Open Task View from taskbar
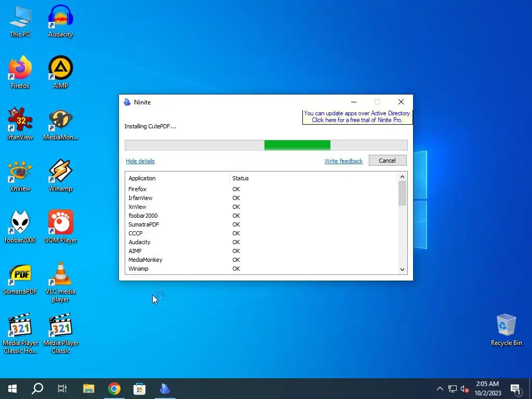Image resolution: width=532 pixels, height=399 pixels. (x=62, y=389)
